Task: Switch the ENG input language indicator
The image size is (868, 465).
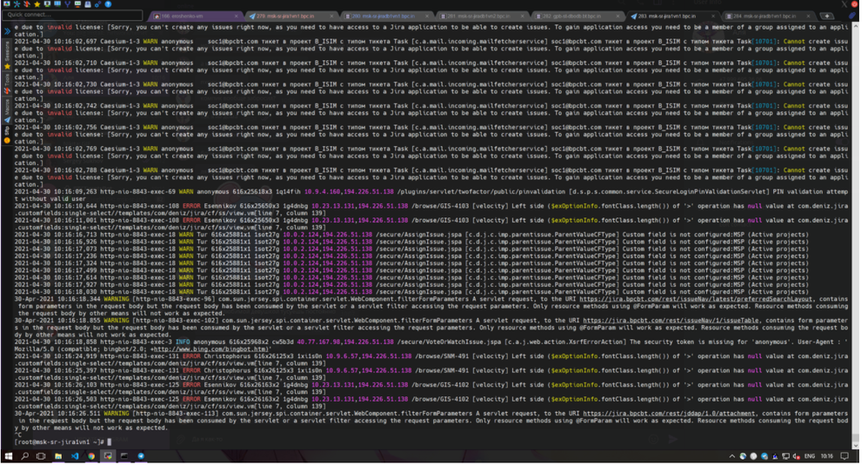Action: click(810, 456)
